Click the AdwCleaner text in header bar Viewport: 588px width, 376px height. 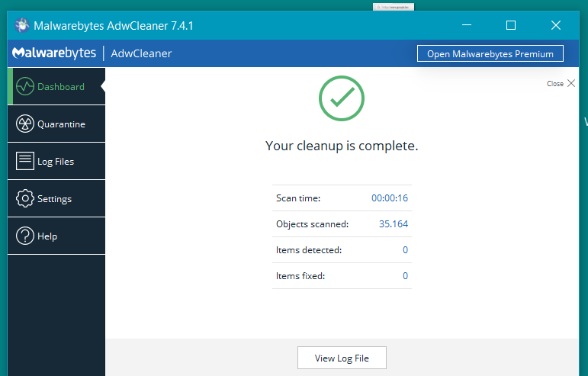pos(141,53)
